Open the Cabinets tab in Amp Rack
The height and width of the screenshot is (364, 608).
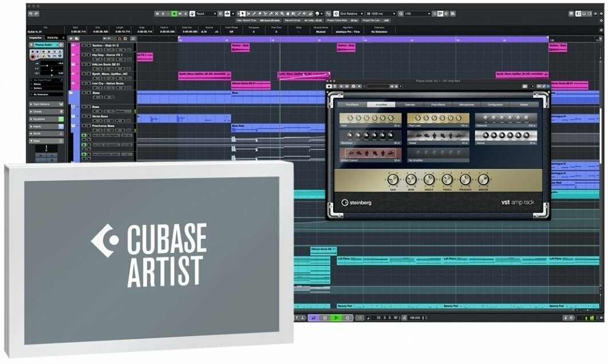pos(410,105)
